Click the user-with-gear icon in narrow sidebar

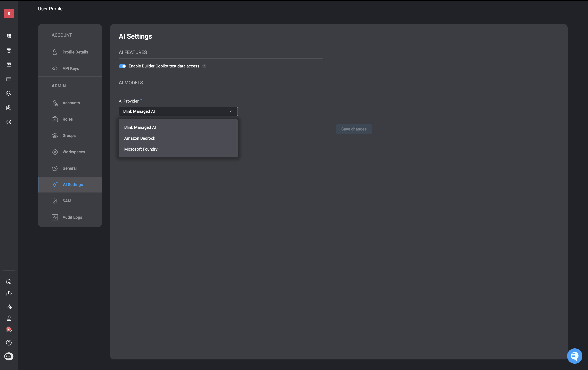[x=9, y=306]
